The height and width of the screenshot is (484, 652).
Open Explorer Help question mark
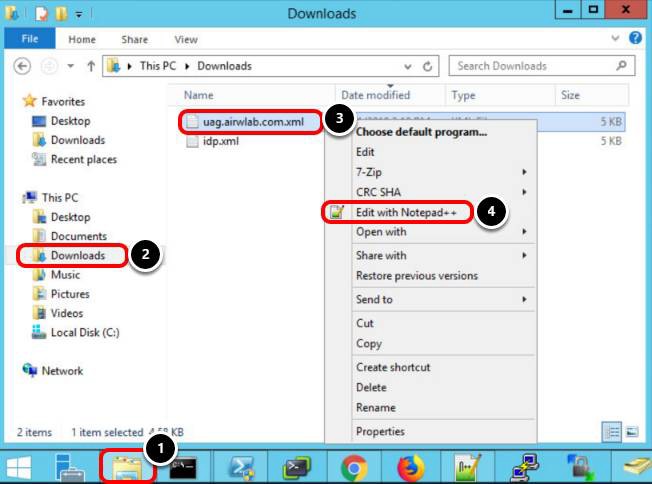pos(635,38)
